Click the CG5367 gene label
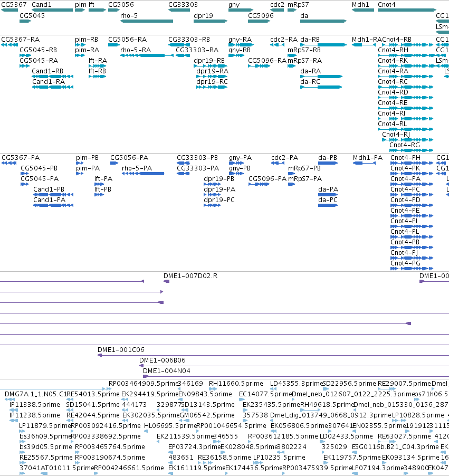This screenshot has width=449, height=476. [14, 5]
